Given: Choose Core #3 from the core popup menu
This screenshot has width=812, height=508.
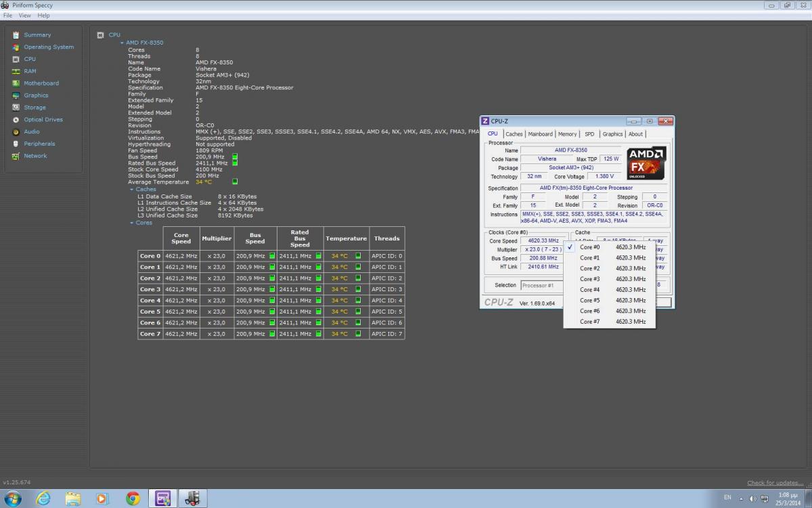Looking at the screenshot, I should (x=610, y=279).
